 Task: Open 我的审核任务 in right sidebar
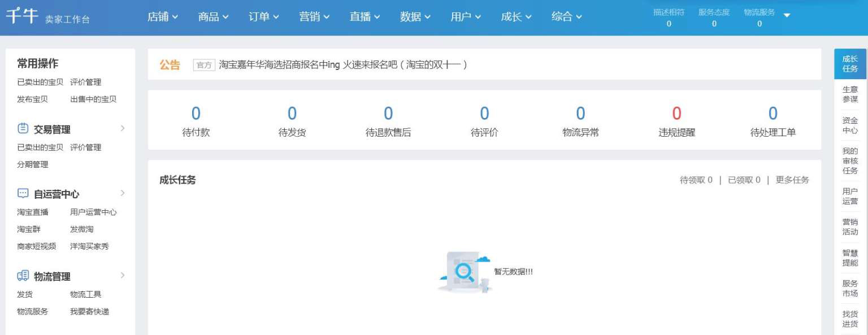tap(850, 160)
